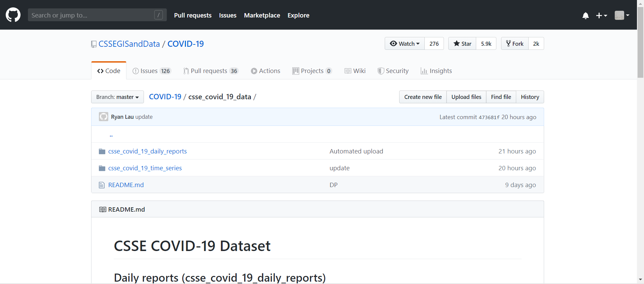Click the Ryan Lau author name
Viewport: 644px width, 284px height.
tap(122, 117)
